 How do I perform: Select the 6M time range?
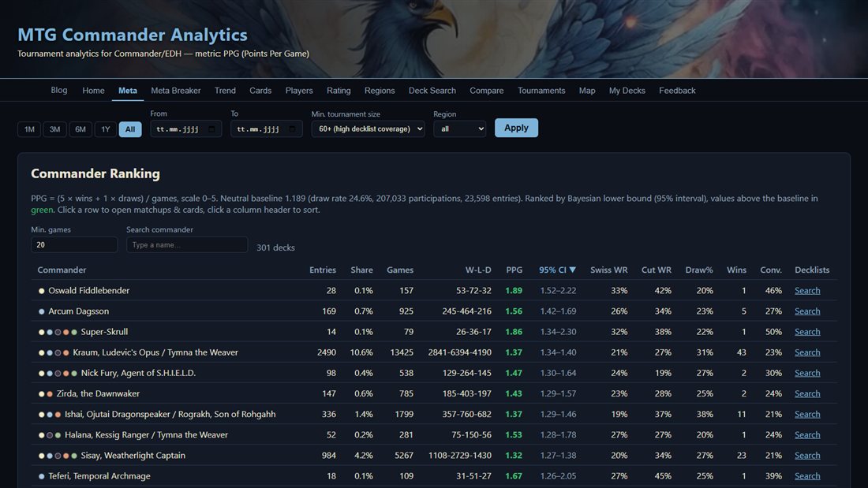click(80, 129)
